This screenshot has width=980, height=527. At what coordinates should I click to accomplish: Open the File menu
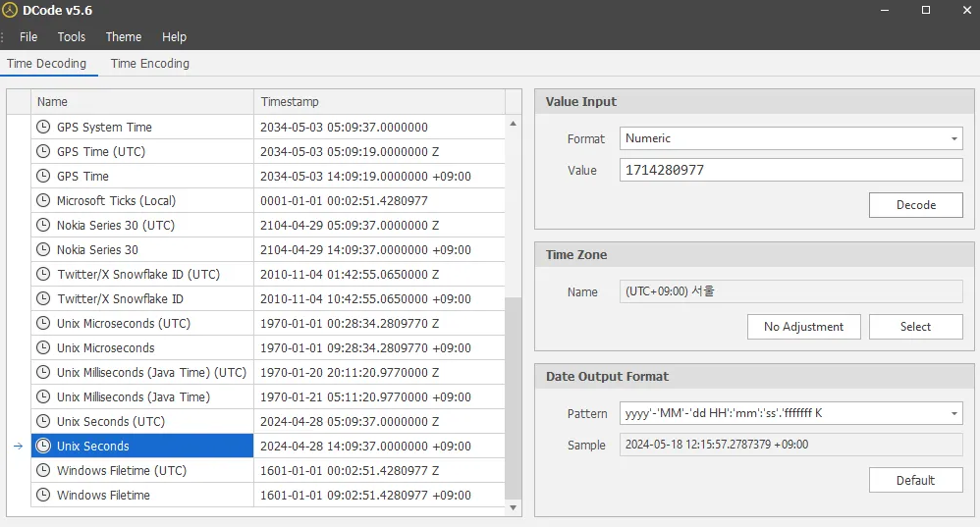coord(28,37)
